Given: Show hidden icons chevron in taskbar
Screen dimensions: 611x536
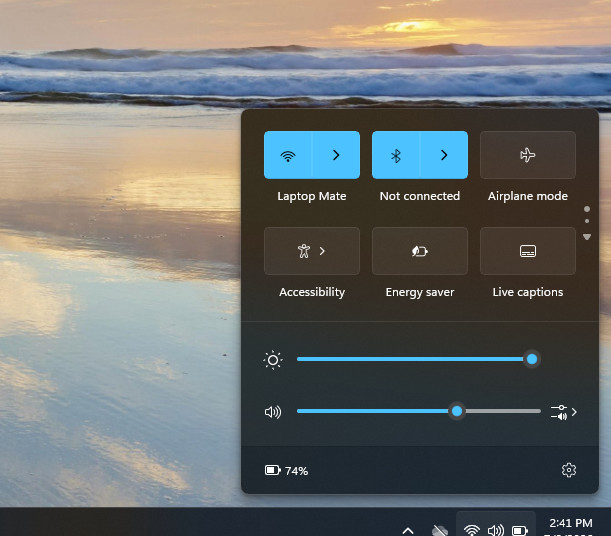Looking at the screenshot, I should [408, 531].
